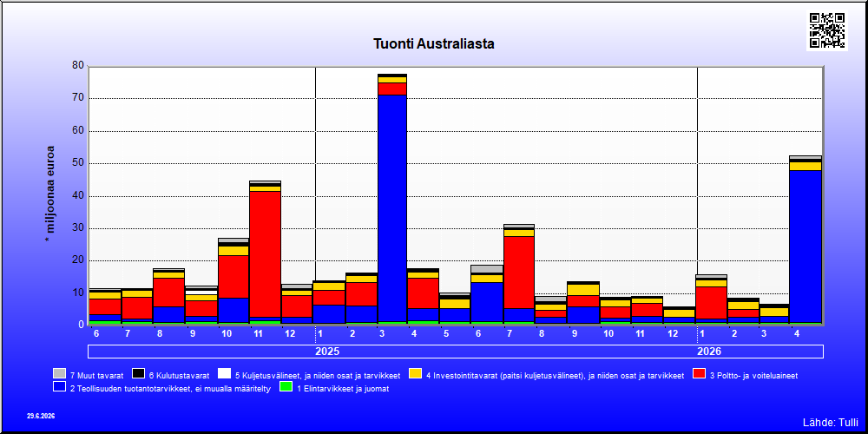This screenshot has width=868, height=434.
Task: Select the tall blue bar for March 2025
Action: click(392, 208)
